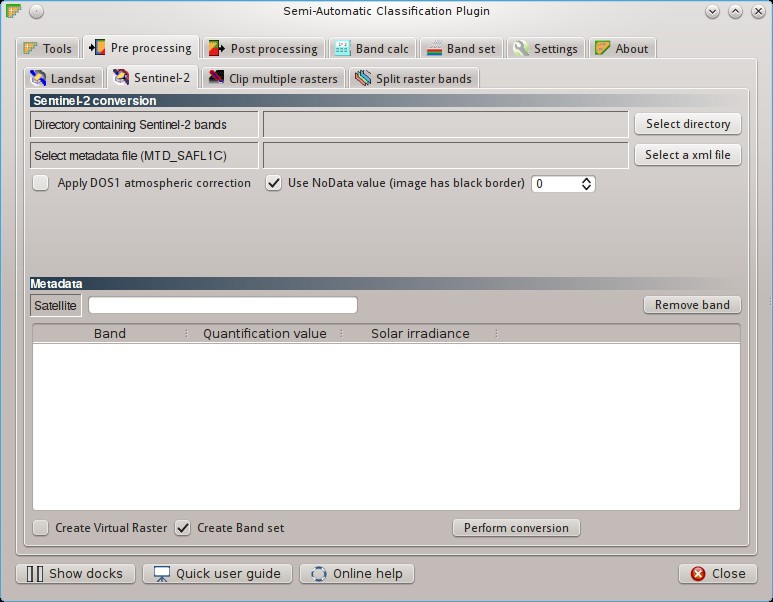Click the Select a xml file button
Image resolution: width=773 pixels, height=602 pixels.
[x=688, y=155]
